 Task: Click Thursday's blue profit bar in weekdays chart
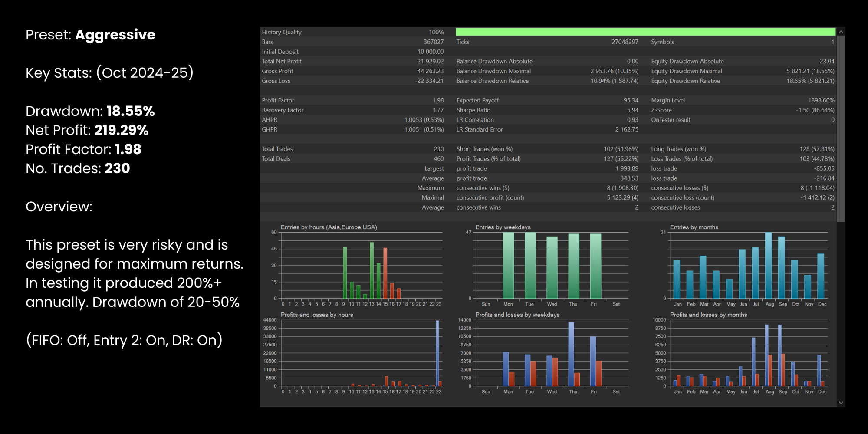571,354
